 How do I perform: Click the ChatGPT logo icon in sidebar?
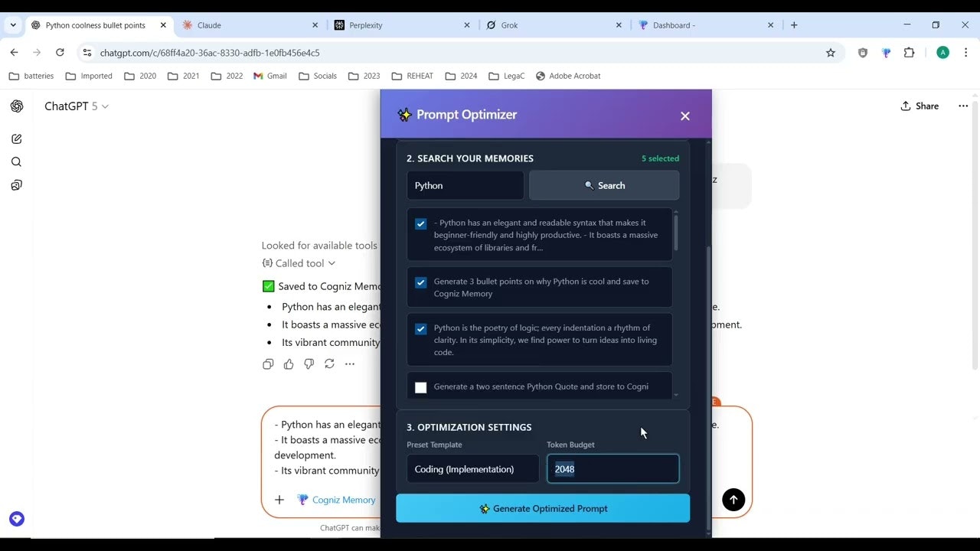tap(17, 106)
